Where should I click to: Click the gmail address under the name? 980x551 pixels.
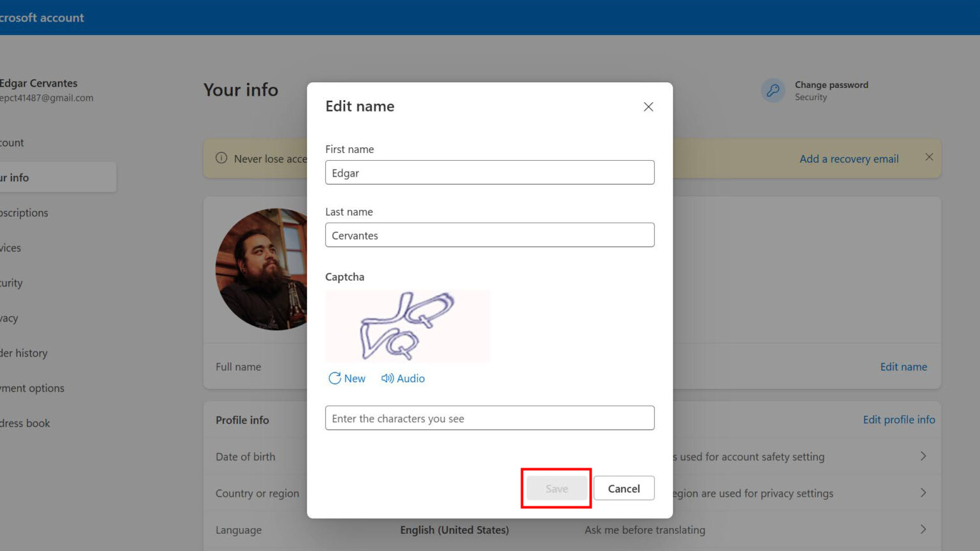pos(47,98)
